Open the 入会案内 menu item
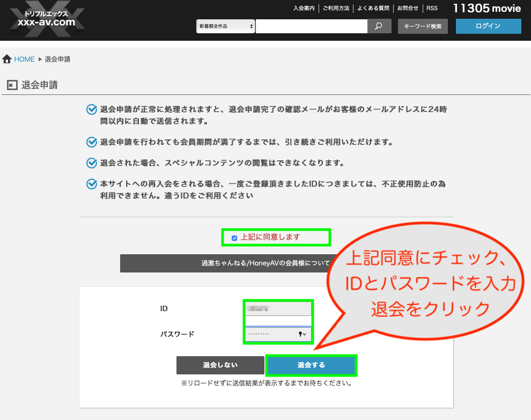 [x=304, y=9]
